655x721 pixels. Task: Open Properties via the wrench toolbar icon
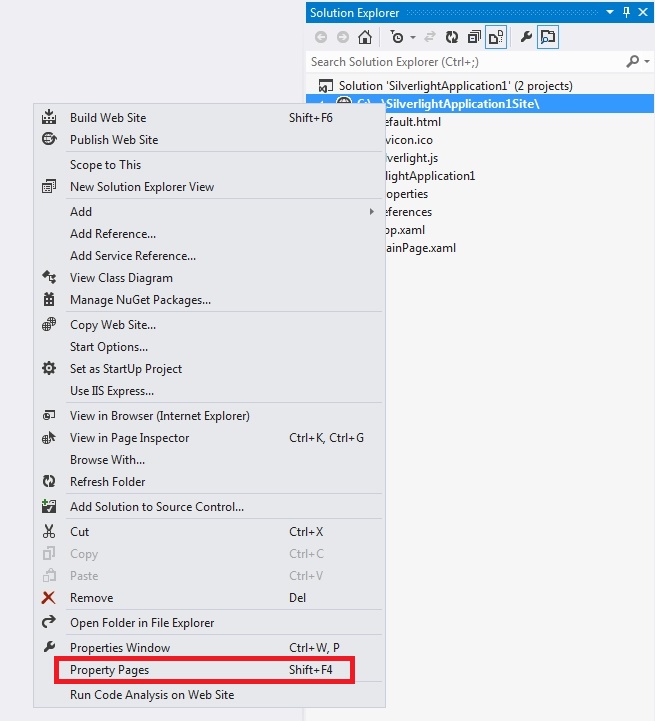pyautogui.click(x=526, y=38)
